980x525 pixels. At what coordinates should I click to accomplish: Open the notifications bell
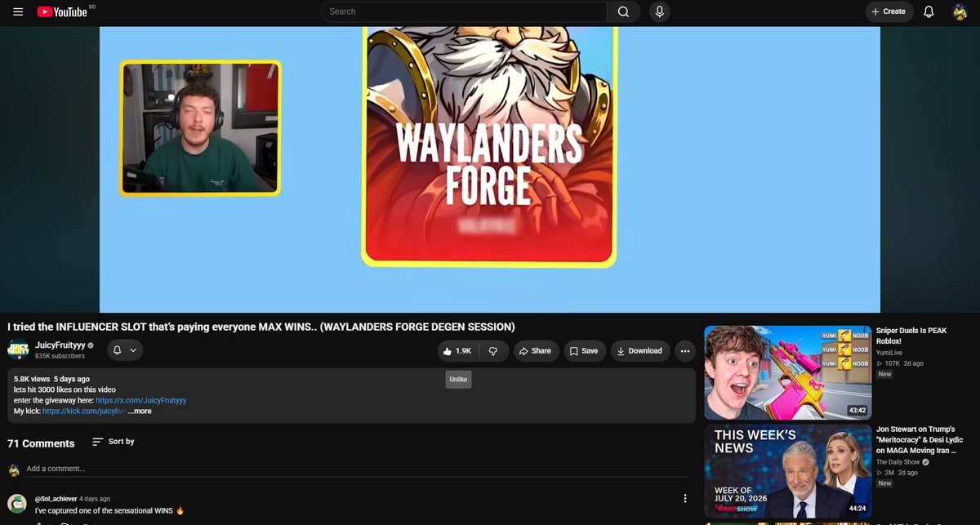(929, 11)
